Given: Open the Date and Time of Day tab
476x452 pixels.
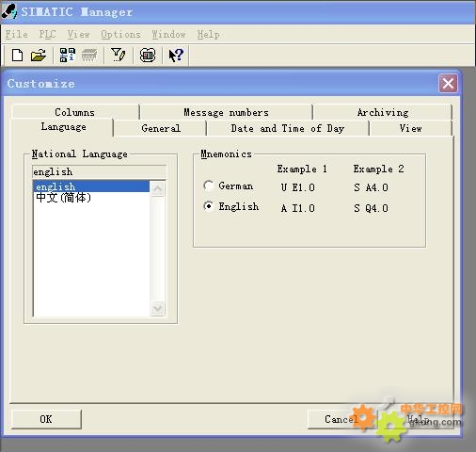Looking at the screenshot, I should [288, 128].
